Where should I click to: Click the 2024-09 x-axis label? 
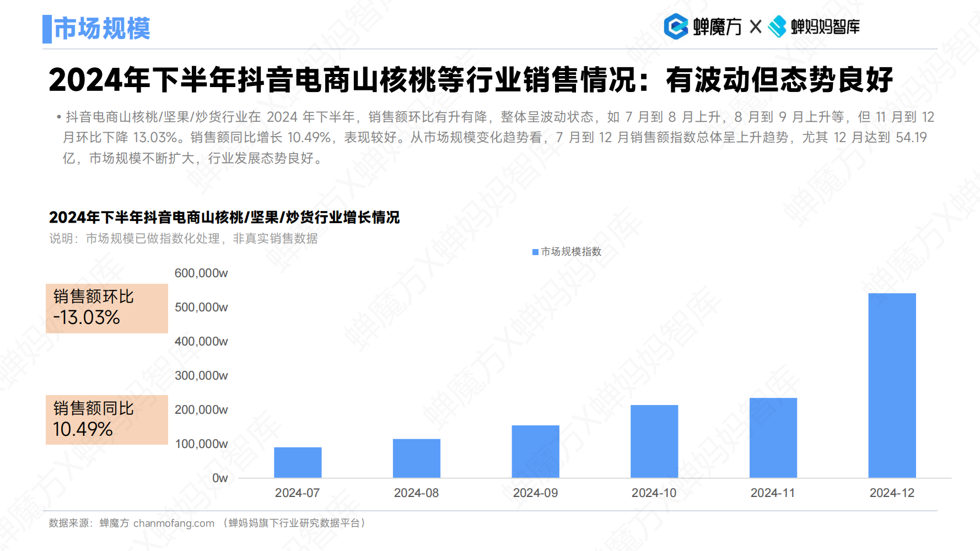536,493
